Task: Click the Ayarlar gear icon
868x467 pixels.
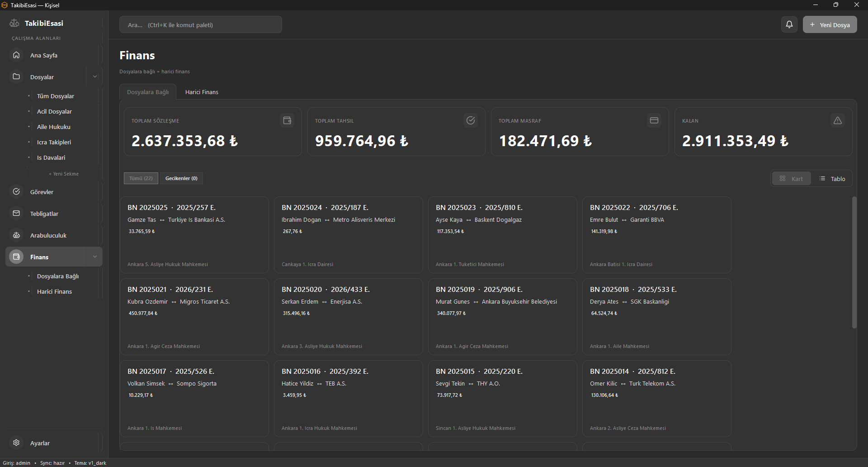Action: pos(16,443)
